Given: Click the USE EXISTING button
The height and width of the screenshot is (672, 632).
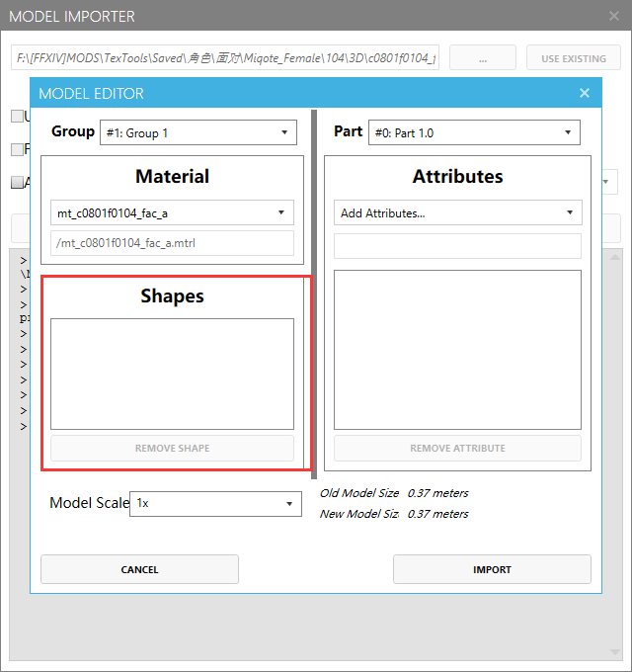Looking at the screenshot, I should click(x=573, y=58).
